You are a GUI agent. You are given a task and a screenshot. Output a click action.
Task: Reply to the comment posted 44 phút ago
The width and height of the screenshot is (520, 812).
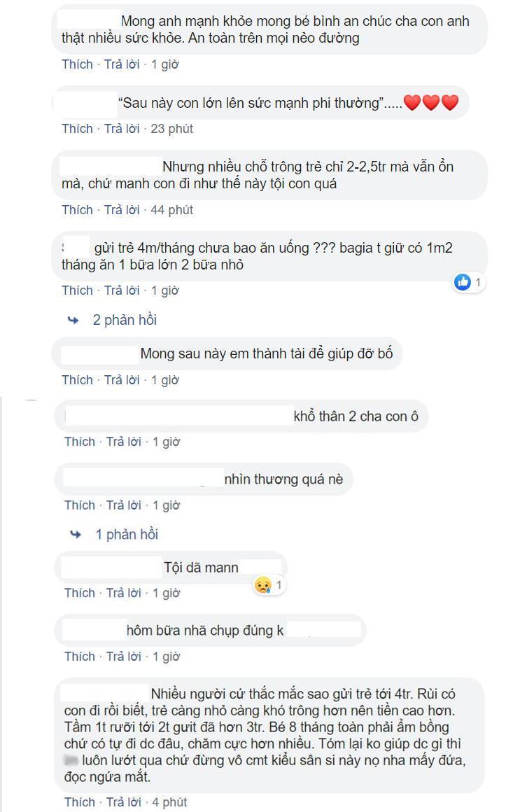122,210
